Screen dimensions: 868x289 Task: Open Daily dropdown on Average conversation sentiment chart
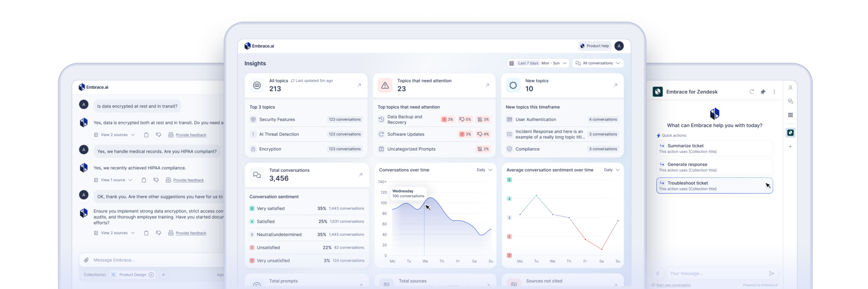612,170
